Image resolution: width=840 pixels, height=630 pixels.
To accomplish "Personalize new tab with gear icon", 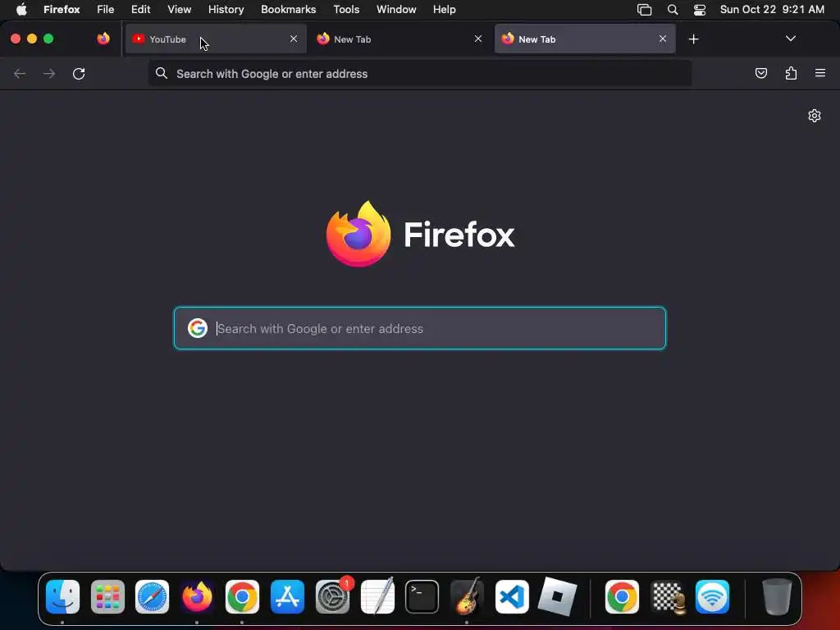I will click(x=815, y=116).
